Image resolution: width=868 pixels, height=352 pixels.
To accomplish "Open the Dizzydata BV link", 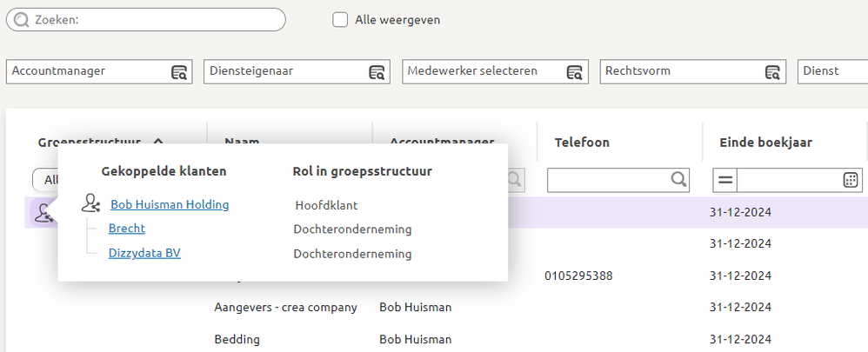I will [x=144, y=254].
